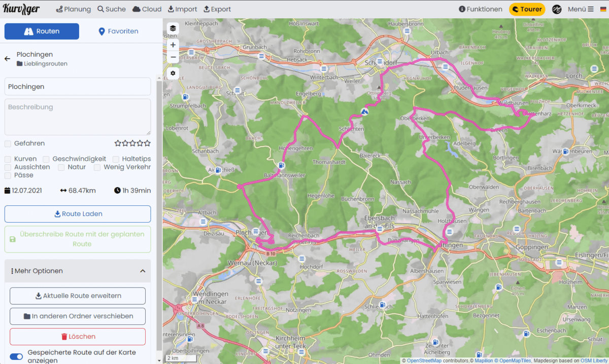Click Aktuelle Route erweitern button
This screenshot has width=609, height=364.
[78, 296]
